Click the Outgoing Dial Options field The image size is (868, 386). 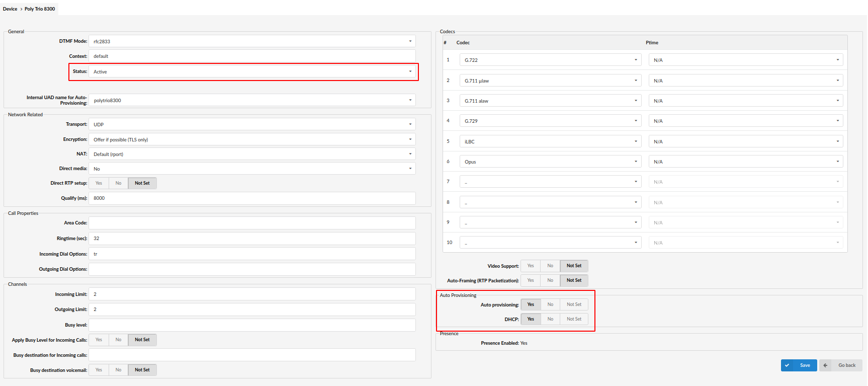[252, 269]
